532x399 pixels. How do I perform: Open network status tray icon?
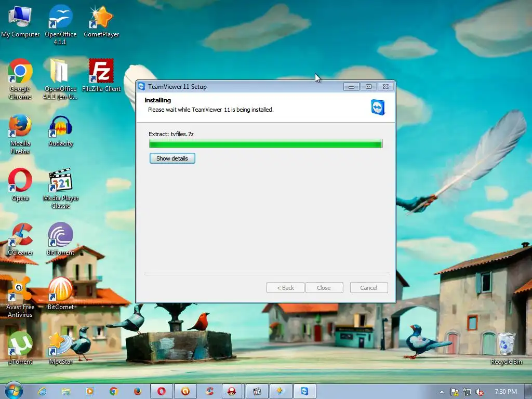coord(467,392)
